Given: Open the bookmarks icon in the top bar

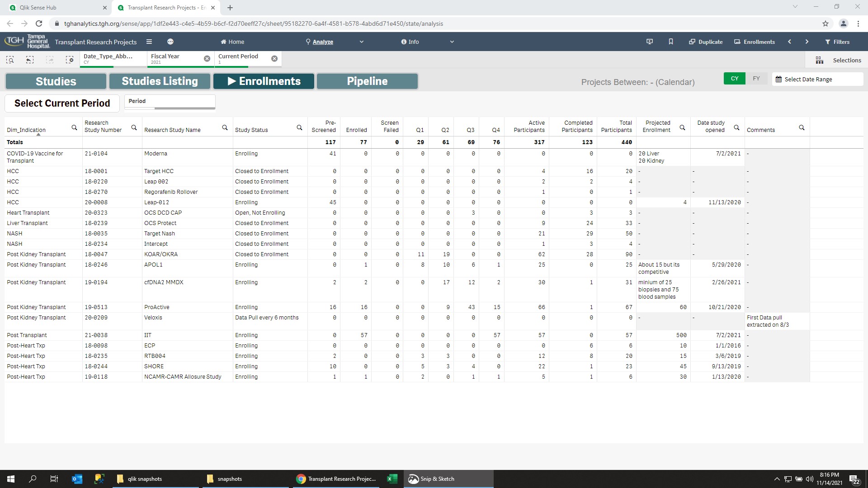Looking at the screenshot, I should tap(670, 41).
